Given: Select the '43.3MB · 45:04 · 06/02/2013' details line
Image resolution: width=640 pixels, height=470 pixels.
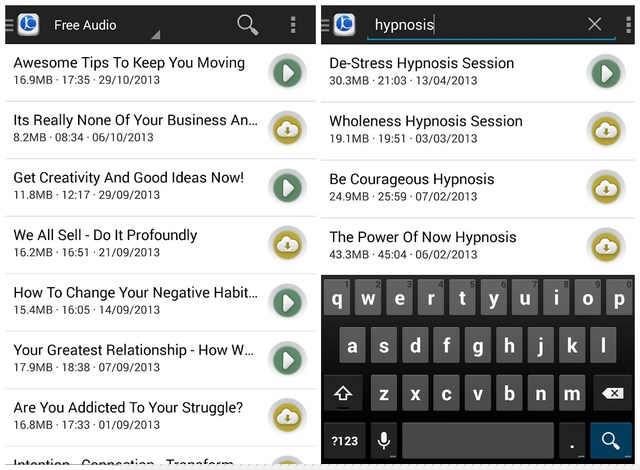Looking at the screenshot, I should (x=403, y=255).
